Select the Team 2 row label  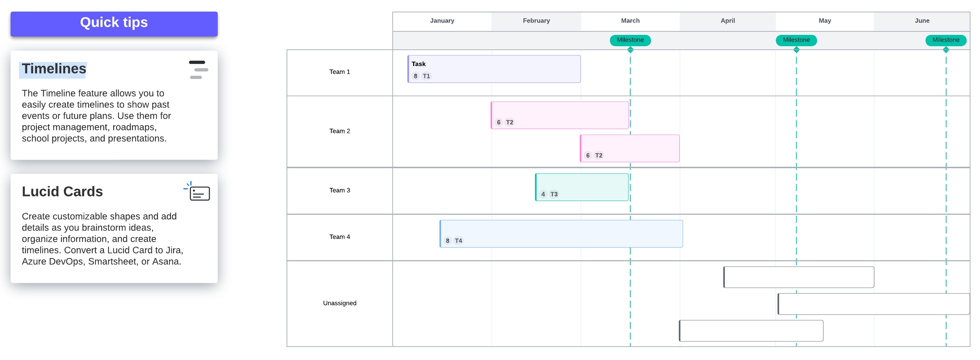[339, 131]
